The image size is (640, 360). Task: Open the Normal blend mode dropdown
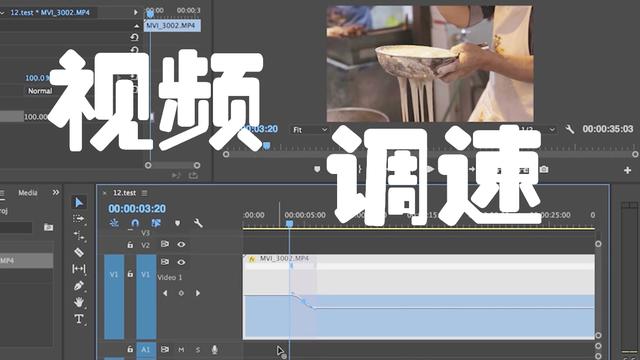pos(40,91)
